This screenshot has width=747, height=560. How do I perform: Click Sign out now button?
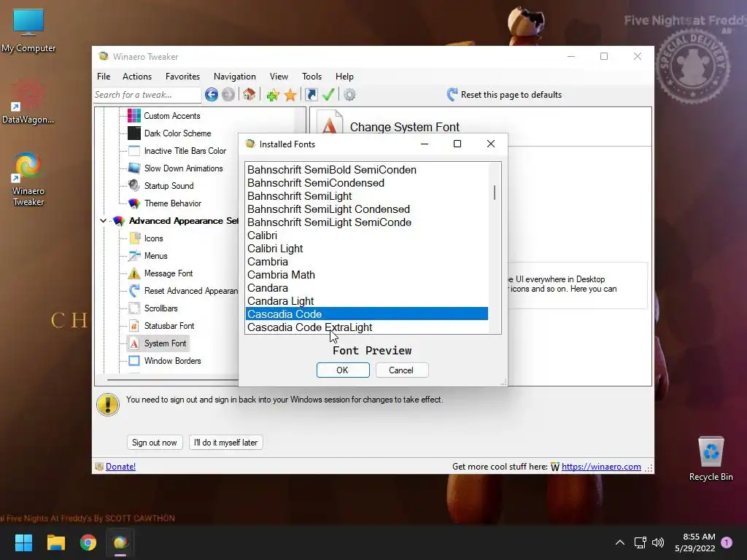(x=155, y=443)
